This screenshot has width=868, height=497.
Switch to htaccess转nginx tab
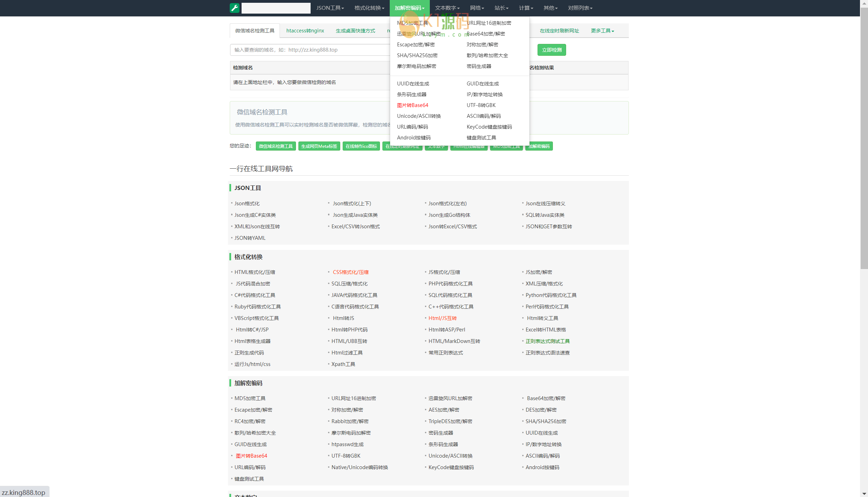point(305,31)
